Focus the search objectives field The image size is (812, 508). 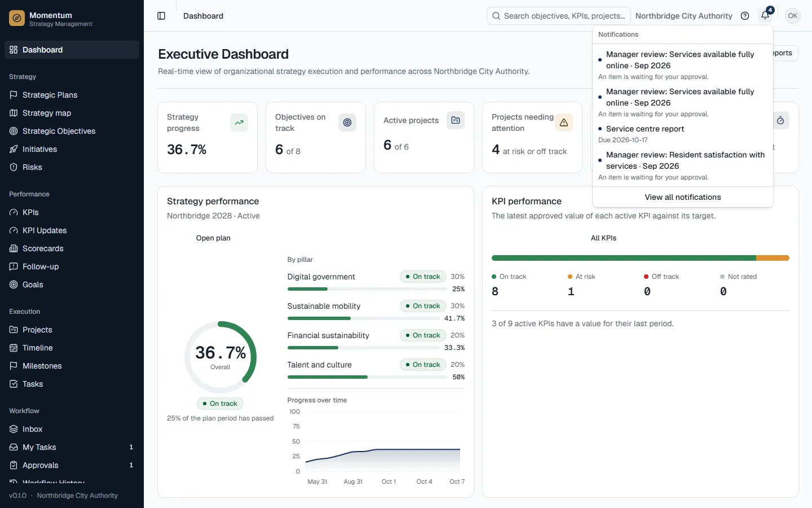point(558,16)
